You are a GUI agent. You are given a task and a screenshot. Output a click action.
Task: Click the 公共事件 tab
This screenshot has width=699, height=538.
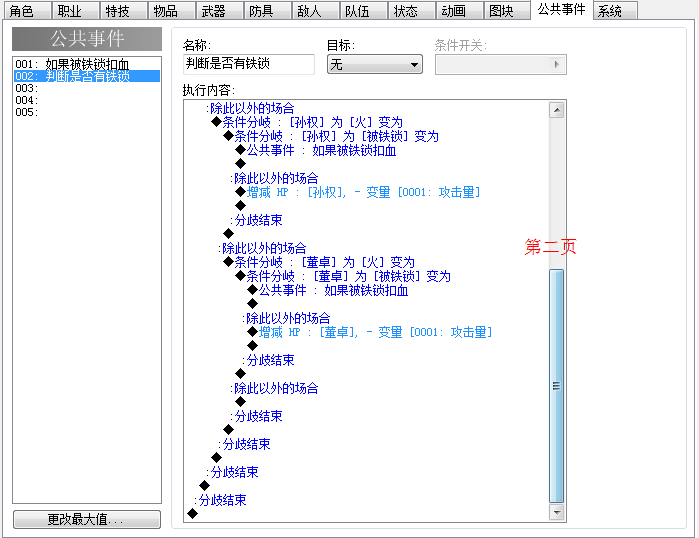561,9
